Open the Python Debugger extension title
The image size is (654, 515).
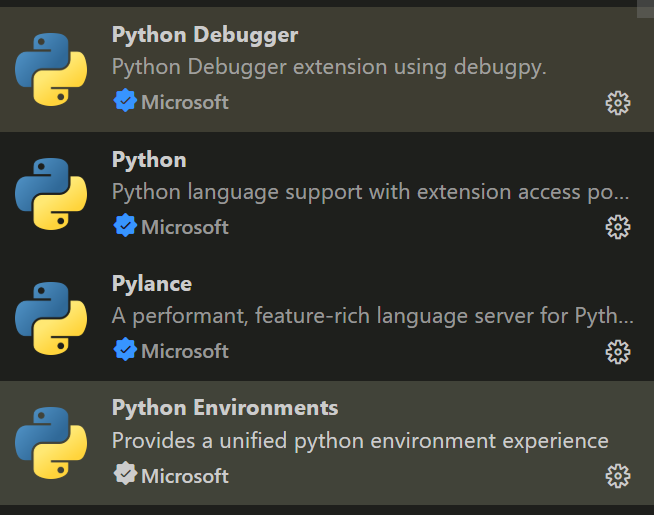point(205,35)
